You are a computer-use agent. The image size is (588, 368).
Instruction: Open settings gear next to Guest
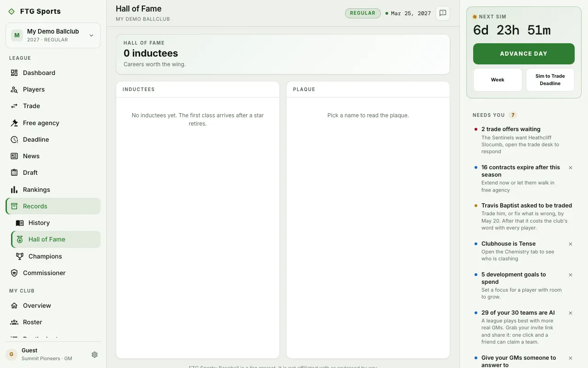95,355
